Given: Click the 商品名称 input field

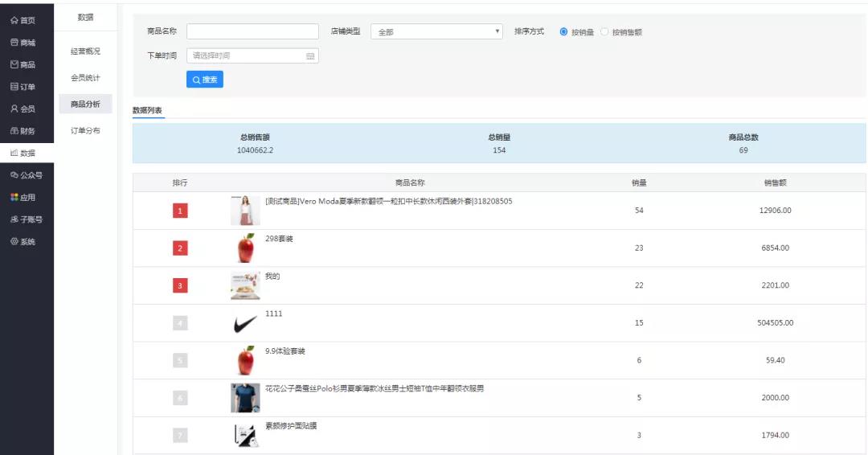Looking at the screenshot, I should click(252, 31).
